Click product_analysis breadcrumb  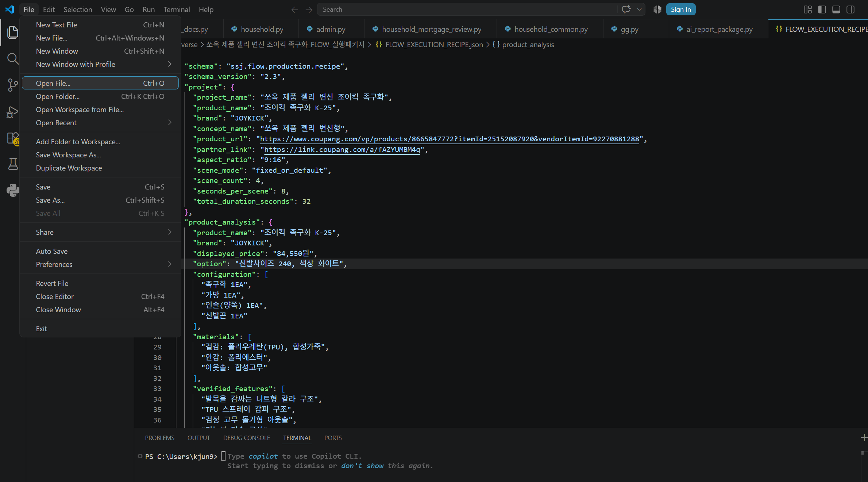528,45
